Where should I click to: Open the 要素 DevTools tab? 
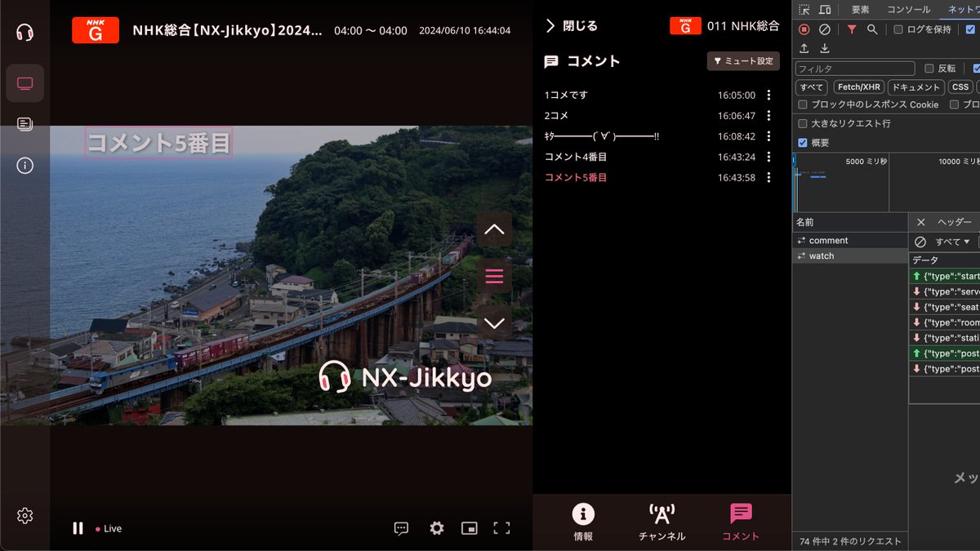click(x=860, y=10)
